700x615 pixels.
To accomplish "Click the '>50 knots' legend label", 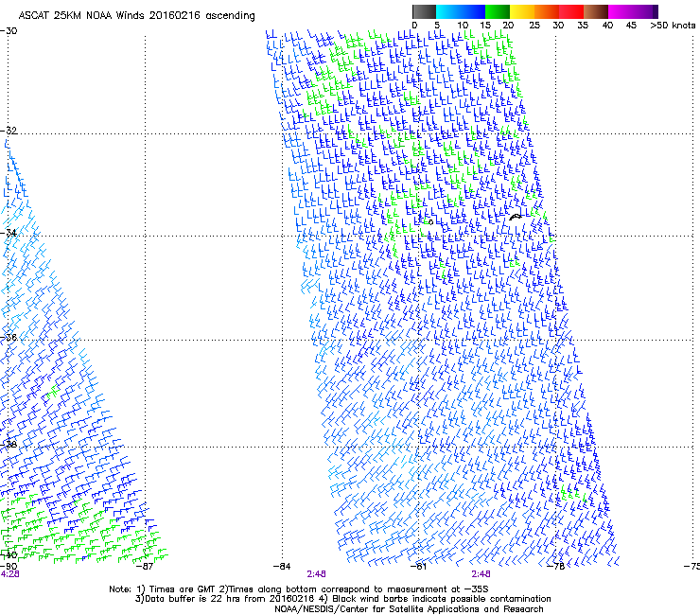I will [673, 25].
